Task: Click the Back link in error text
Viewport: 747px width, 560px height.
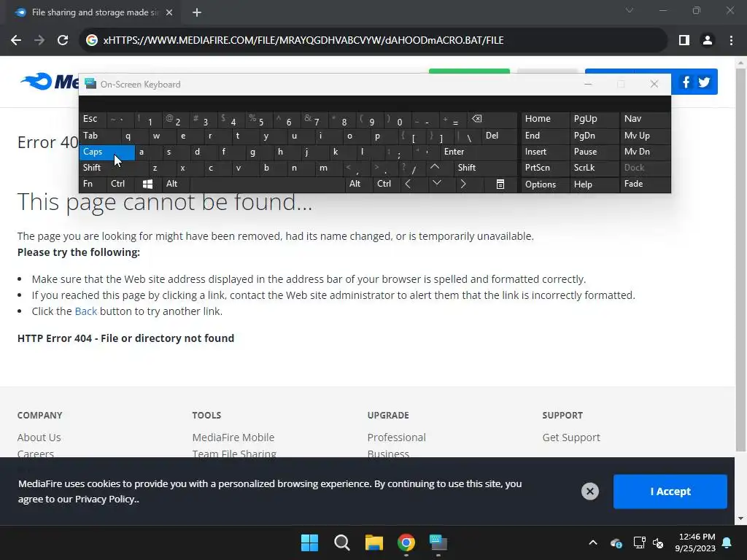Action: 86,311
